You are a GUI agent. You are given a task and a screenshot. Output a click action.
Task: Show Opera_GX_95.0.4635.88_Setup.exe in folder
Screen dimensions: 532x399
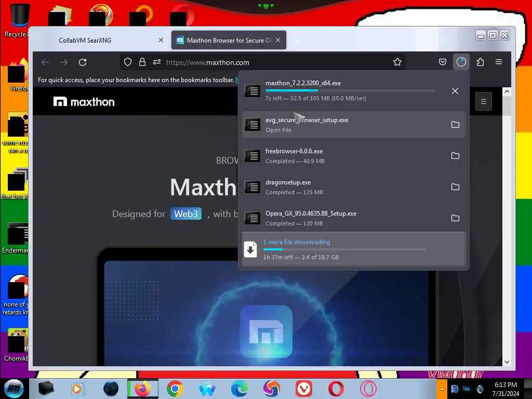[455, 218]
